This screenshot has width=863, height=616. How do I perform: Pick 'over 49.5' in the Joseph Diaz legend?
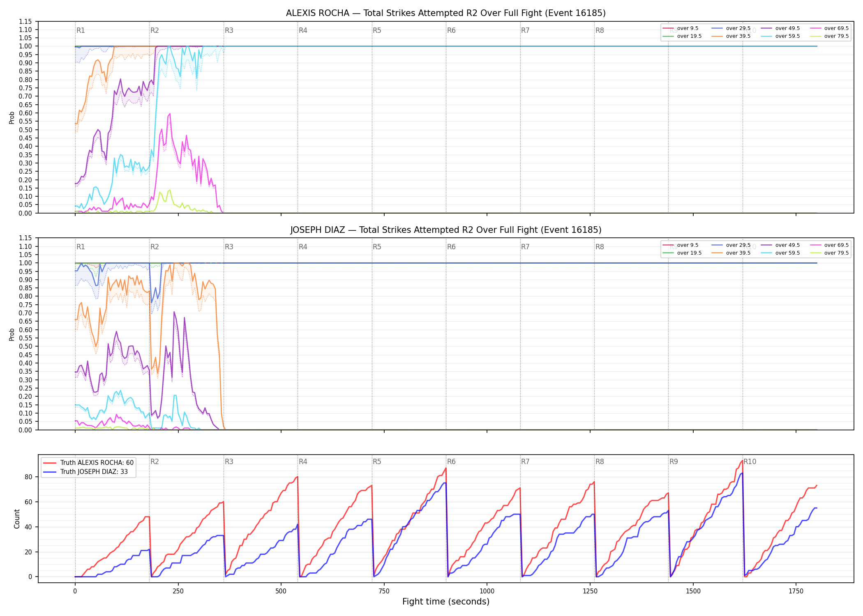pos(780,245)
